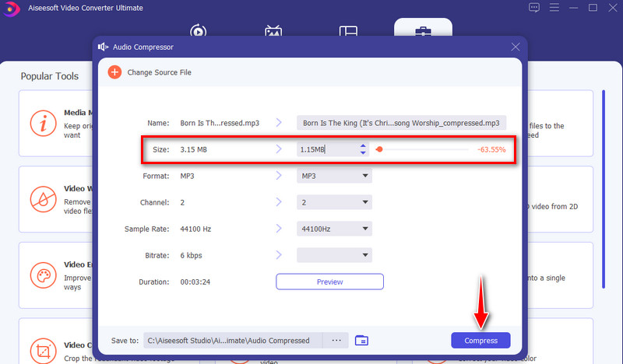The image size is (623, 364).
Task: Click the feedback chat icon in title bar
Action: (x=534, y=8)
